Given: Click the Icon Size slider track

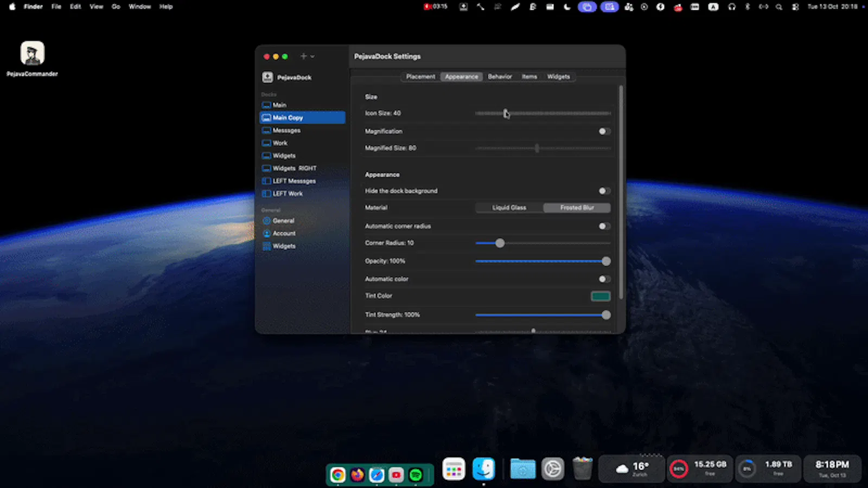Looking at the screenshot, I should point(543,113).
